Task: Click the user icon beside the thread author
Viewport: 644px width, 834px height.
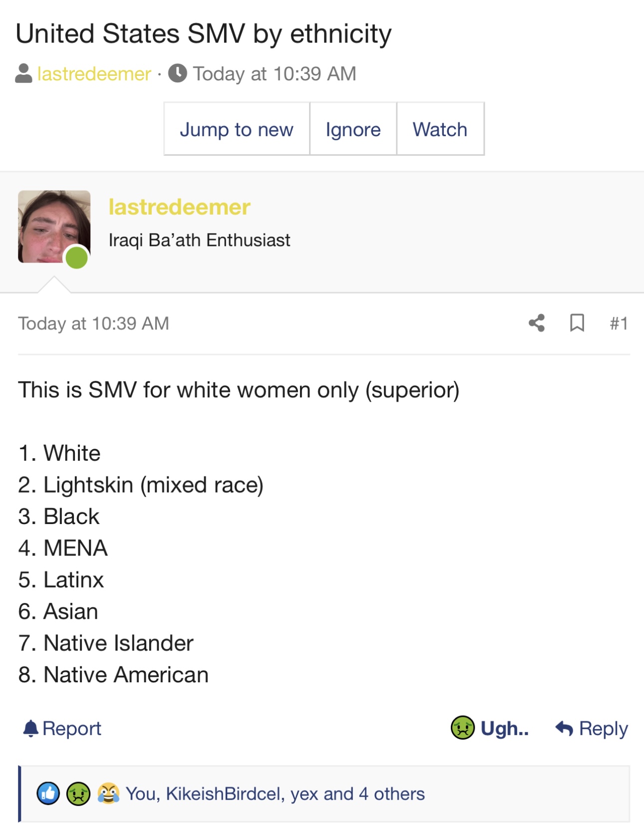Action: 24,73
